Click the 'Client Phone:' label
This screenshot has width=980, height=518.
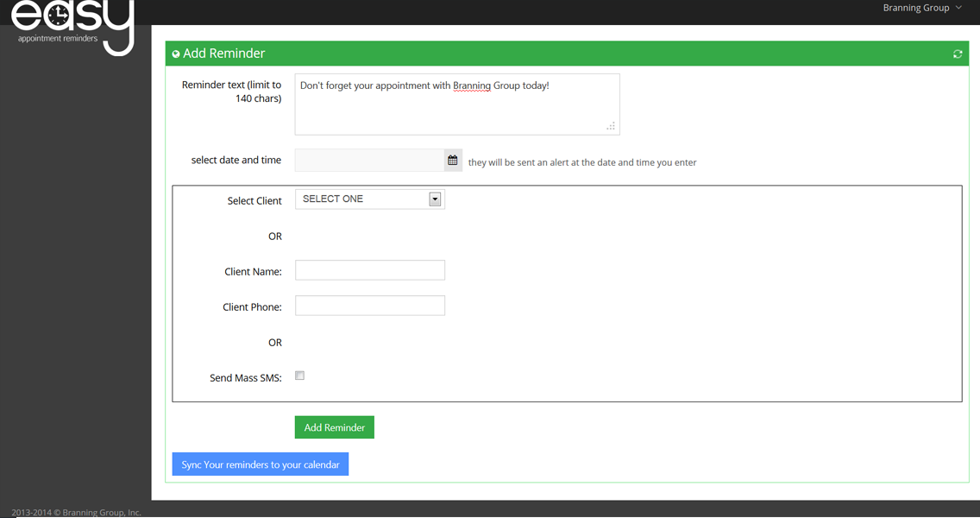click(x=252, y=307)
